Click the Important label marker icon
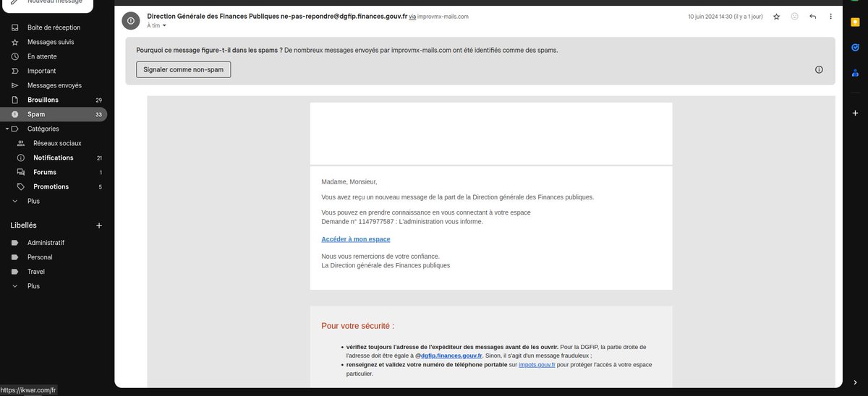868x396 pixels. click(15, 71)
